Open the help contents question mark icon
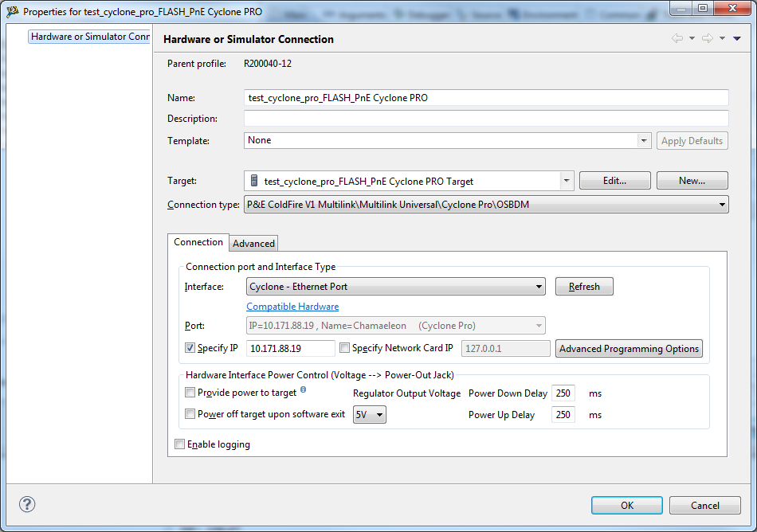Viewport: 757px width, 532px height. [27, 504]
